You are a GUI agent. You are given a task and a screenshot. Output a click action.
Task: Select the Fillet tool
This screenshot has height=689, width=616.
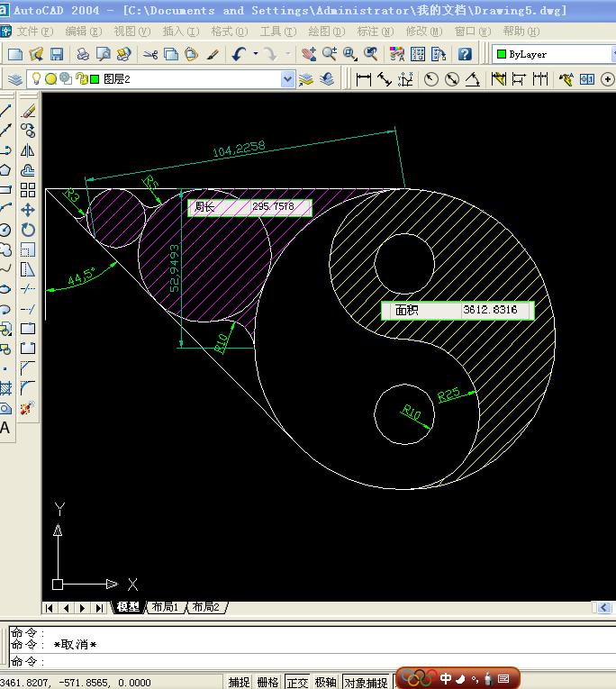(28, 387)
